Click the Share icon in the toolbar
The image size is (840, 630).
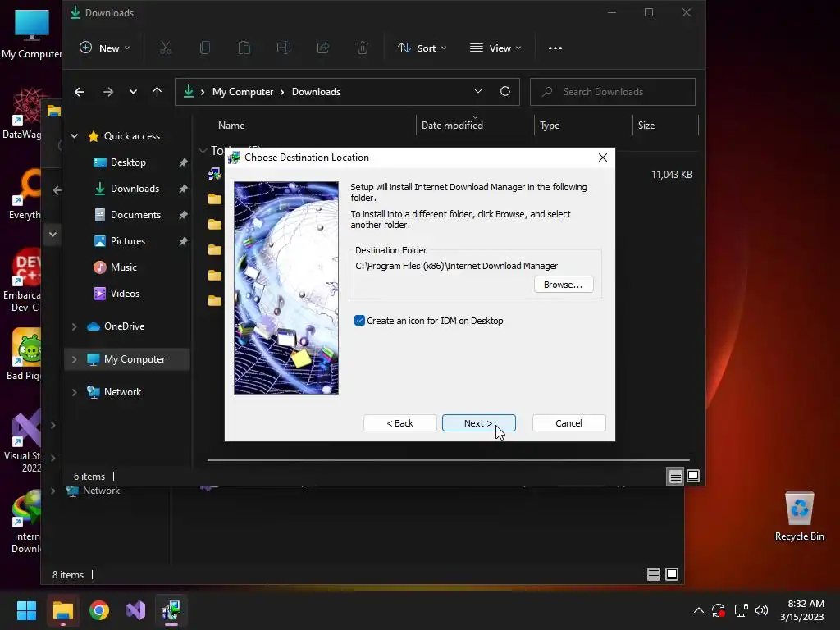tap(323, 48)
